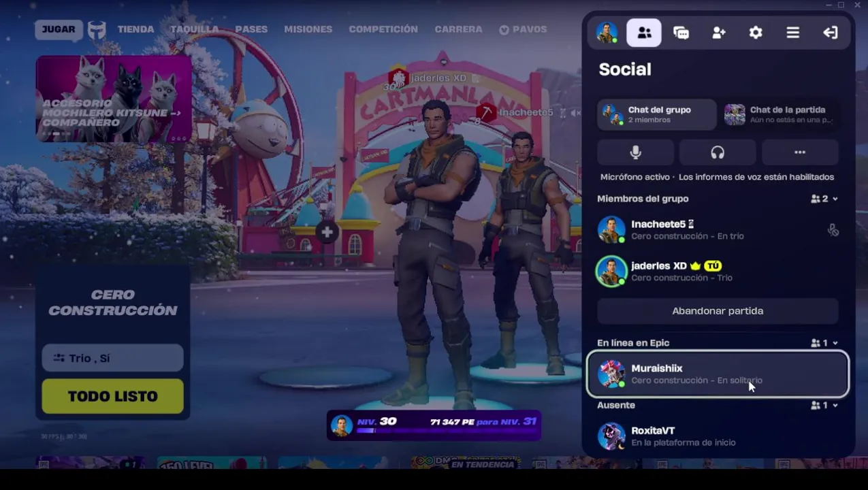This screenshot has width=868, height=490.
Task: Open the chat messages icon
Action: pyautogui.click(x=681, y=33)
